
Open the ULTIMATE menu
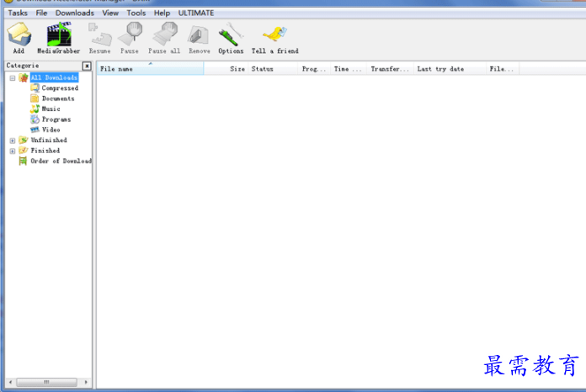point(196,13)
